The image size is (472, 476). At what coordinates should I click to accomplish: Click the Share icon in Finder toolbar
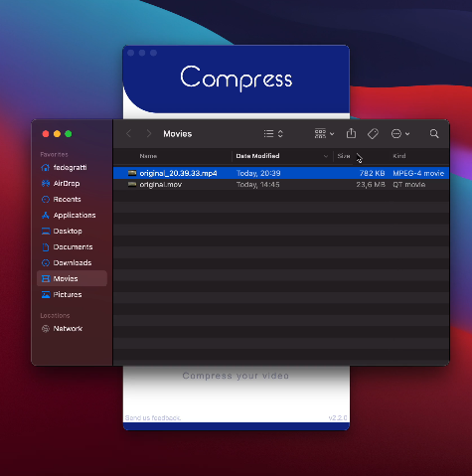351,133
